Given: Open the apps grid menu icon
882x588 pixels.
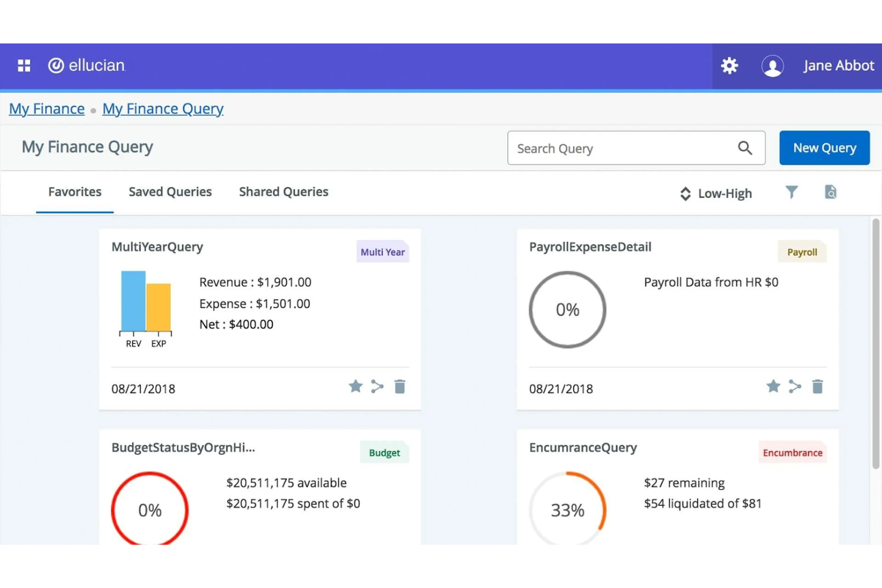Looking at the screenshot, I should tap(24, 66).
